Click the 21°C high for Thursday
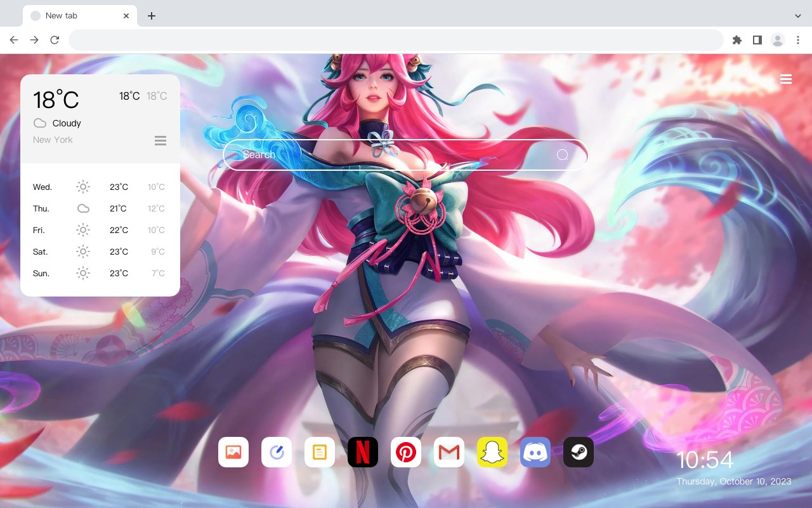The width and height of the screenshot is (812, 508). (118, 208)
